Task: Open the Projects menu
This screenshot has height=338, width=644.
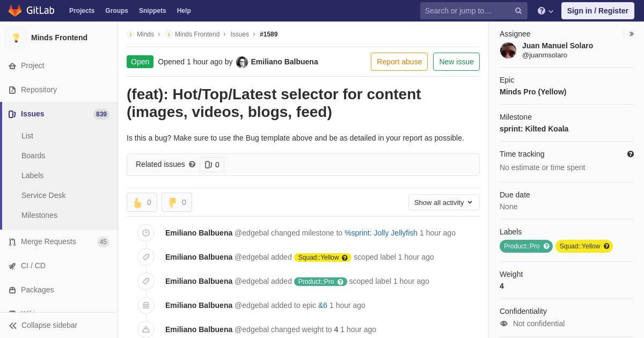Action: [x=82, y=11]
